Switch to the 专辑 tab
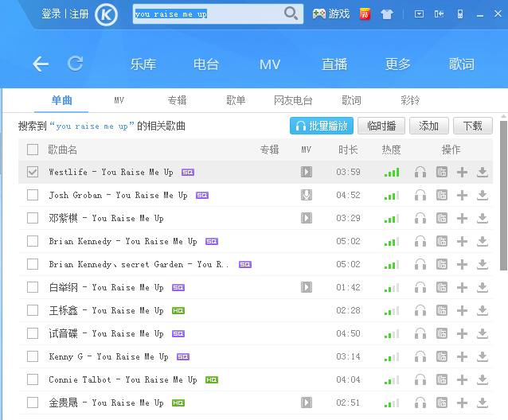Viewport: 508px width, 420px height. pos(177,100)
